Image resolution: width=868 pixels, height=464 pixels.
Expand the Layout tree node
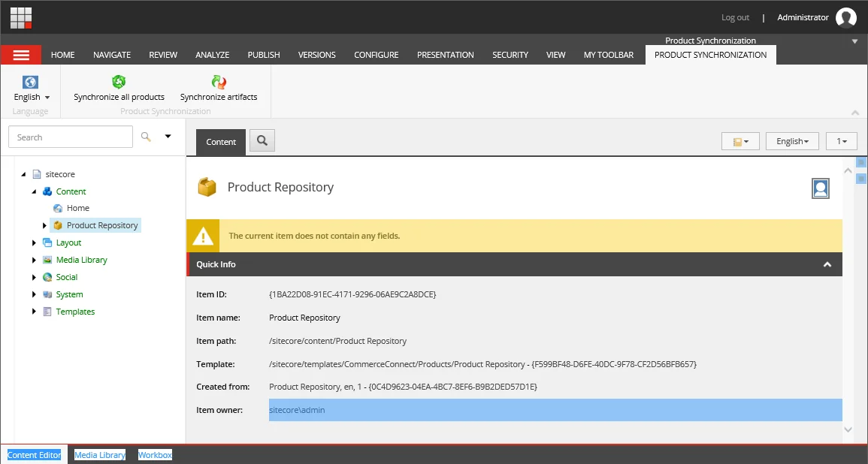coord(34,243)
